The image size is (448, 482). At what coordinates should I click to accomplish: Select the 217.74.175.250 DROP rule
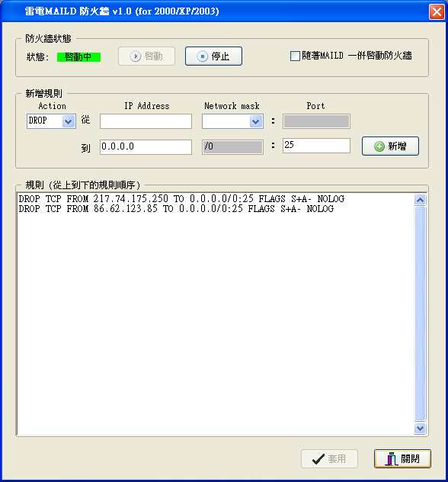[181, 199]
